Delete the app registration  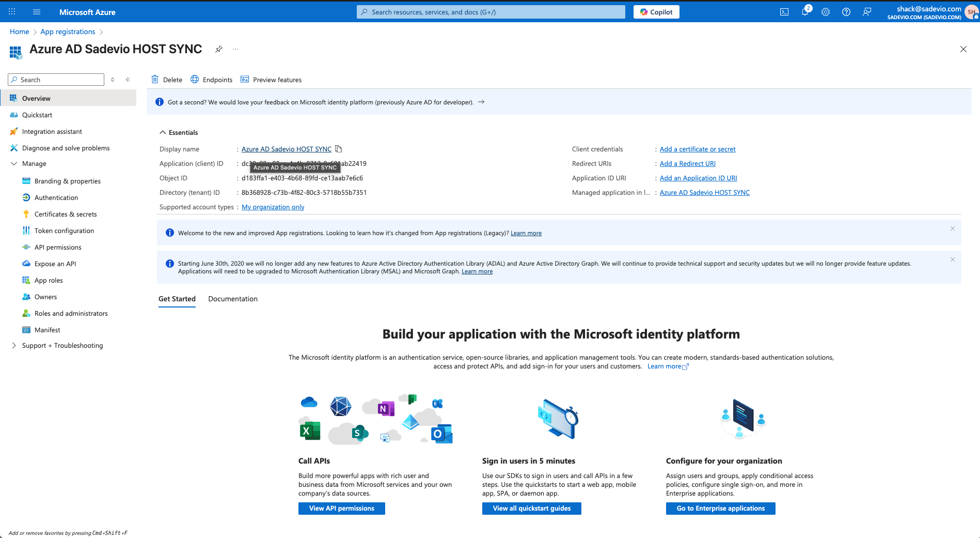pos(167,80)
